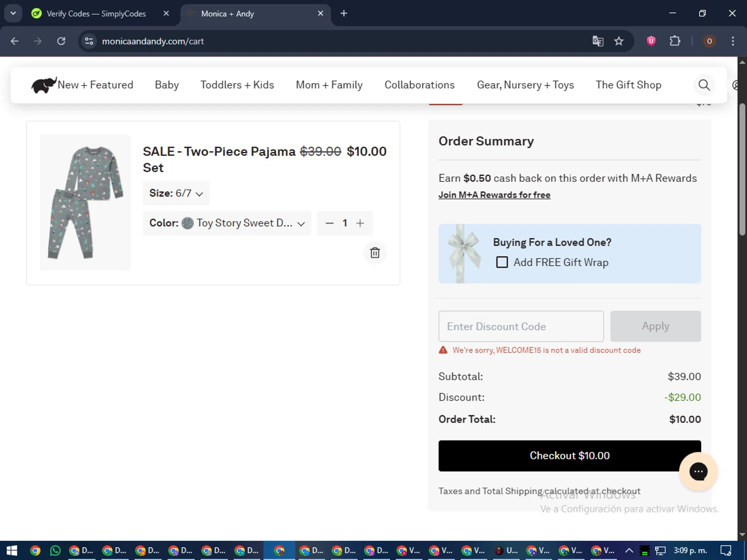Click the Taxes and Total Shipping note

coord(539,491)
